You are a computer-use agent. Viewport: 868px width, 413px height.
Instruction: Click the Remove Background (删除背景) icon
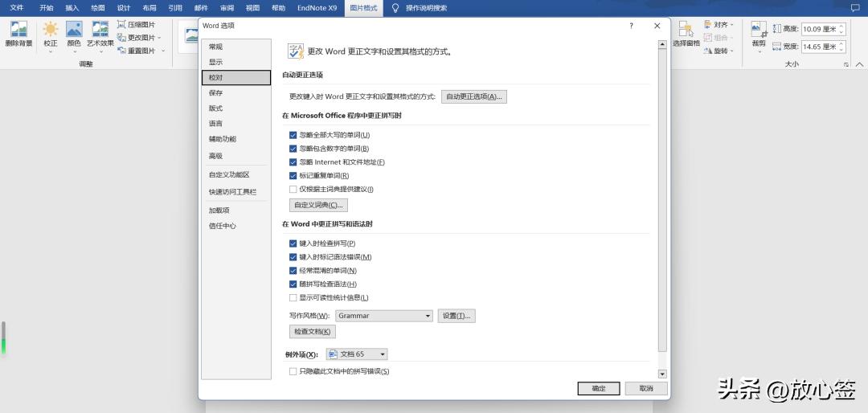coord(18,30)
